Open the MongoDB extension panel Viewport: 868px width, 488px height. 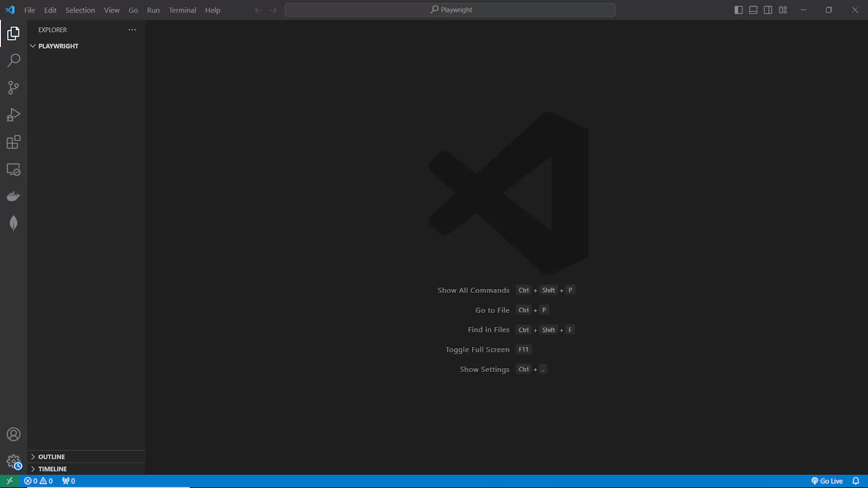point(14,223)
